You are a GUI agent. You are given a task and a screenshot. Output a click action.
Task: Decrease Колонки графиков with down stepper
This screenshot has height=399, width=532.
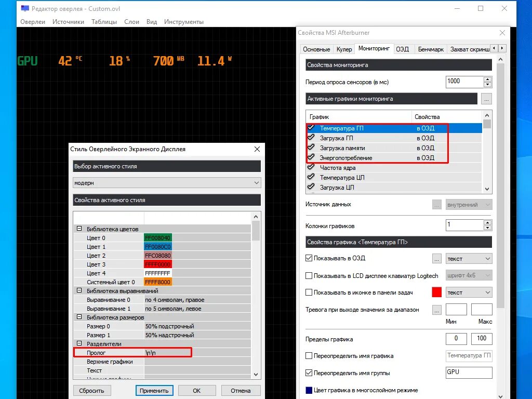pyautogui.click(x=487, y=228)
